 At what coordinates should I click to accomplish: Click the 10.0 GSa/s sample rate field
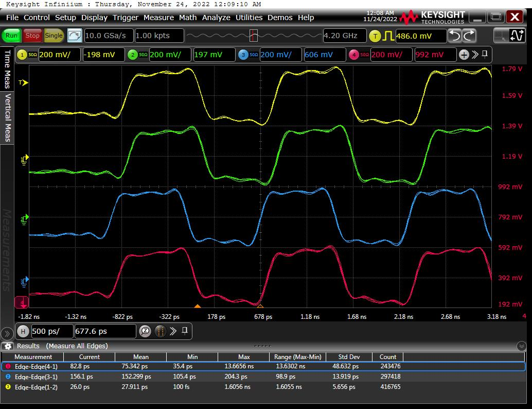coord(109,36)
